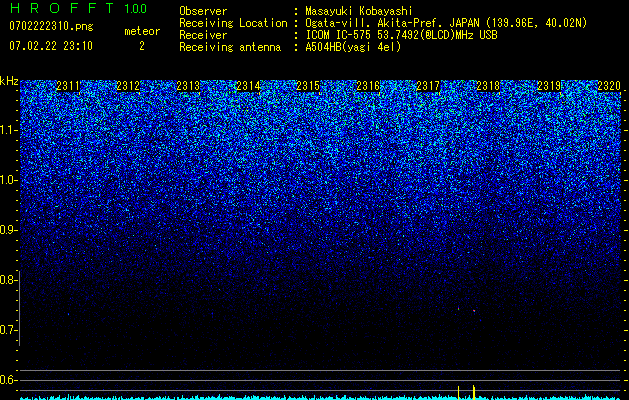This screenshot has width=629, height=400.
Task: Select the file name 0702222310.png
Action: pos(51,27)
